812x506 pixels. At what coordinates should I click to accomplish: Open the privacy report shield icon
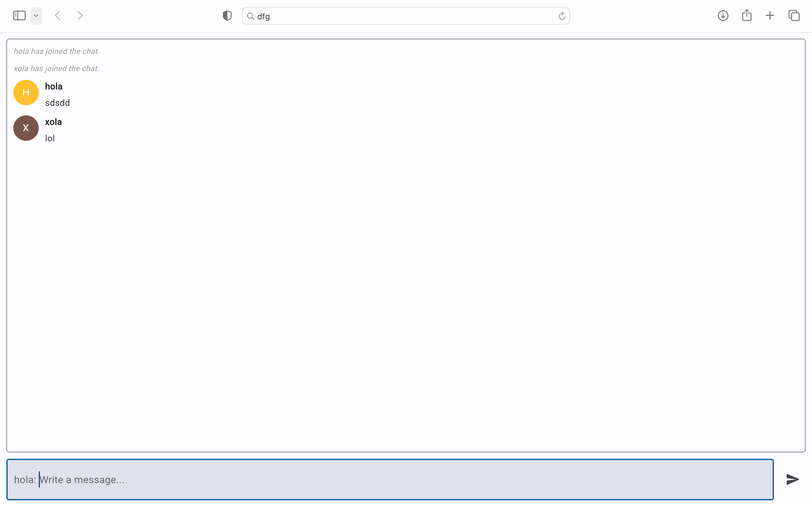tap(227, 16)
